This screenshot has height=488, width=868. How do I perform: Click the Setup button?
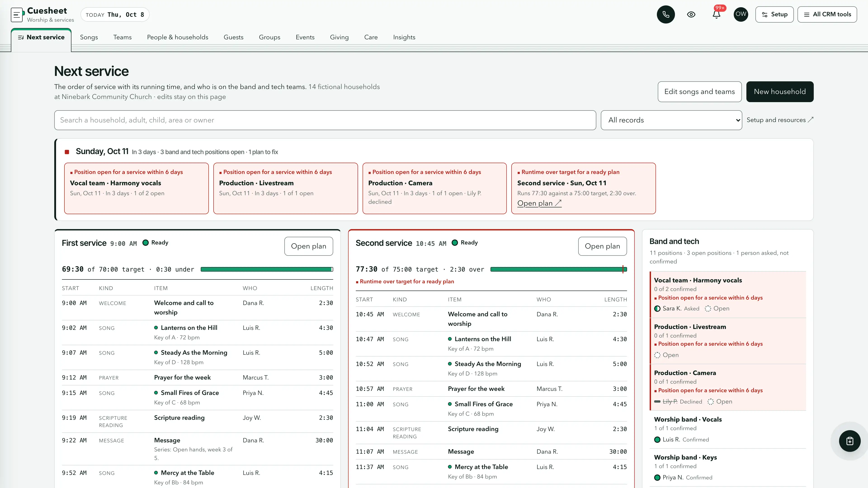tap(774, 14)
